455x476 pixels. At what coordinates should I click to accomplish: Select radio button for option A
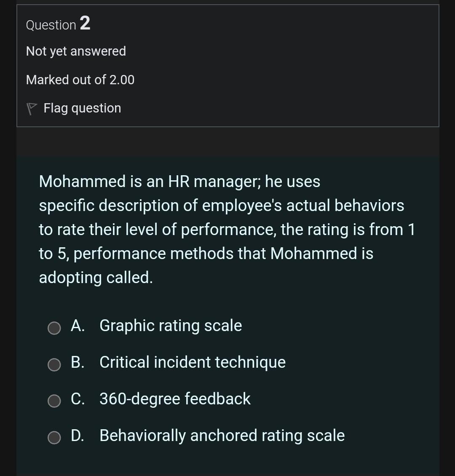tap(54, 328)
